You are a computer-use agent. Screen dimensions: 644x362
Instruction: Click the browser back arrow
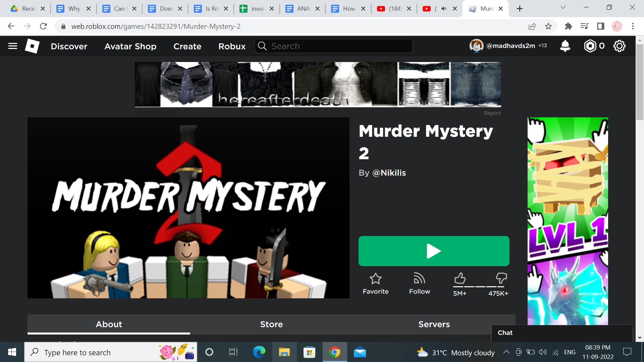11,26
